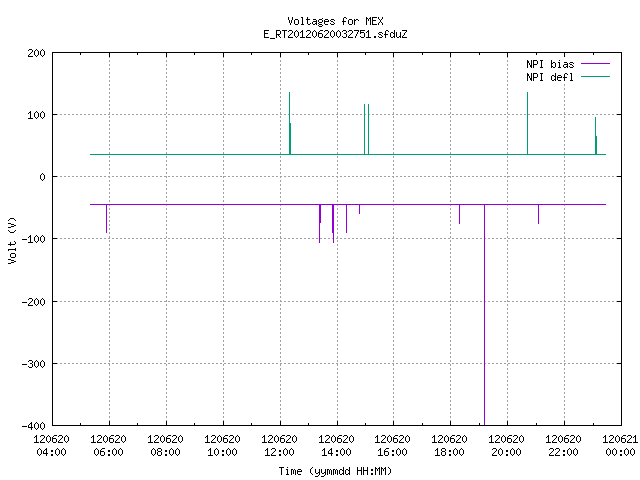Click the purple bias spike just before 06:00
The image size is (640, 480).
pyautogui.click(x=107, y=218)
